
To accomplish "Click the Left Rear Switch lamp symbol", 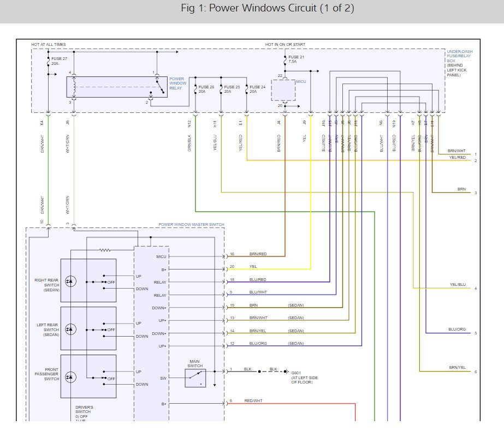I will (x=70, y=330).
